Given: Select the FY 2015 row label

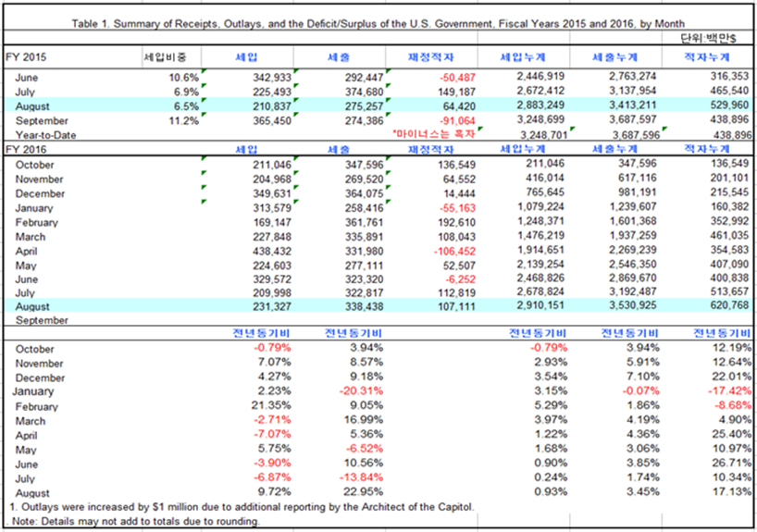Looking at the screenshot, I should click(x=27, y=58).
